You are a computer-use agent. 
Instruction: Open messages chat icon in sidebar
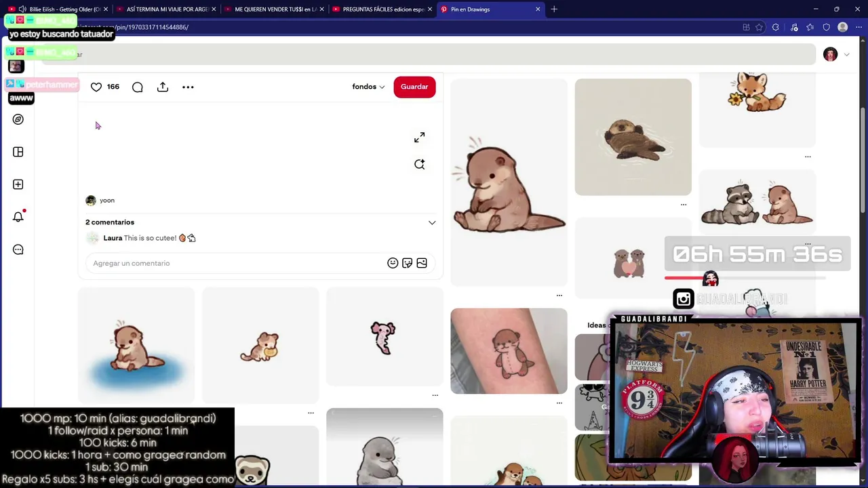(18, 249)
